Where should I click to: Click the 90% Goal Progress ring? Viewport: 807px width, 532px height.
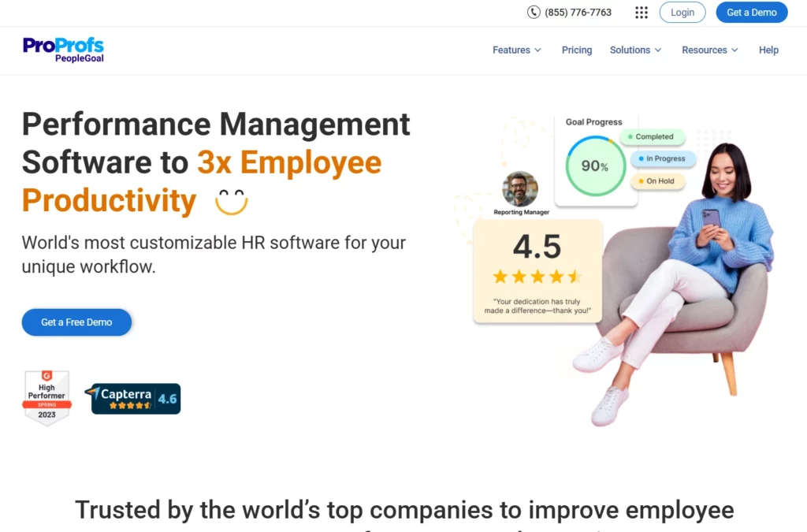[x=593, y=166]
